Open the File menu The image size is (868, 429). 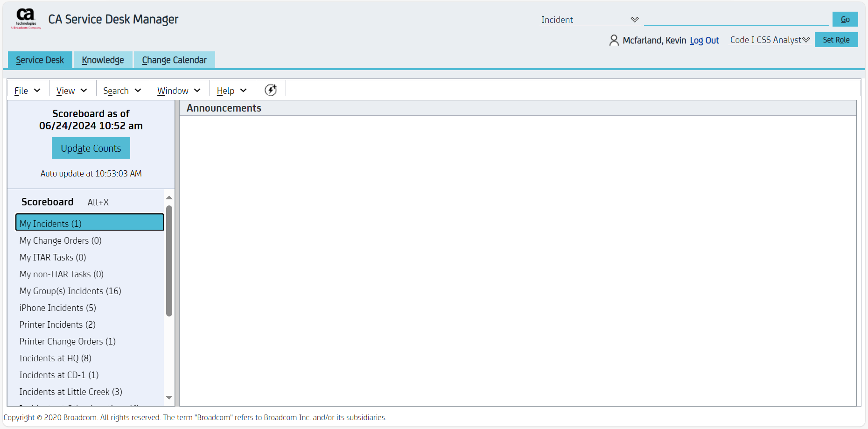pyautogui.click(x=28, y=91)
